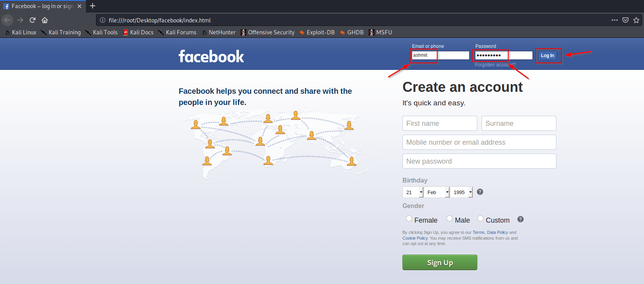This screenshot has width=644, height=284.
Task: Click the Surname field
Action: 519,123
